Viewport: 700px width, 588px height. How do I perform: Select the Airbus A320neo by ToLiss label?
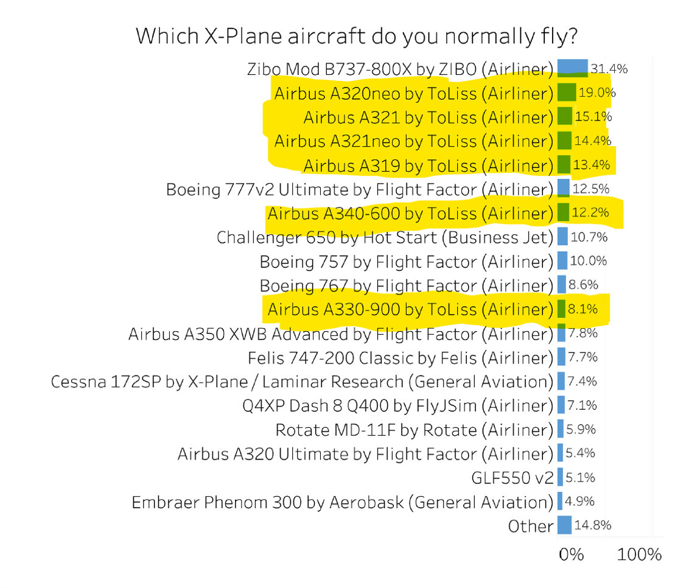413,93
